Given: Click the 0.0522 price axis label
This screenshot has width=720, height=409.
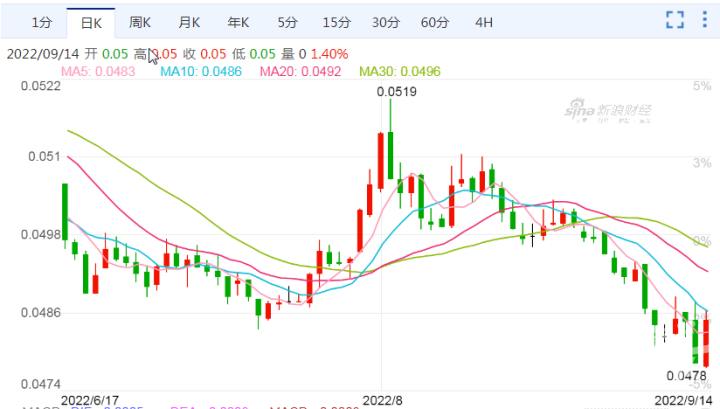Looking at the screenshot, I should click(41, 86).
